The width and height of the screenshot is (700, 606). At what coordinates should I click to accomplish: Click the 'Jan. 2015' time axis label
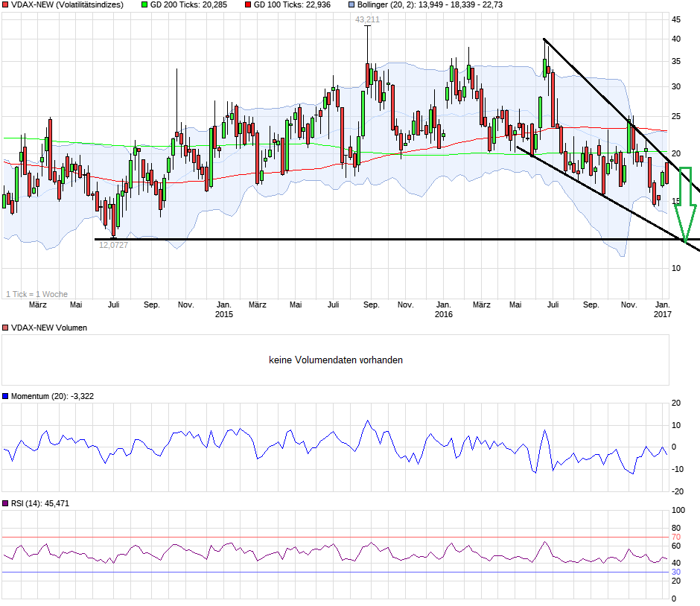(x=223, y=309)
